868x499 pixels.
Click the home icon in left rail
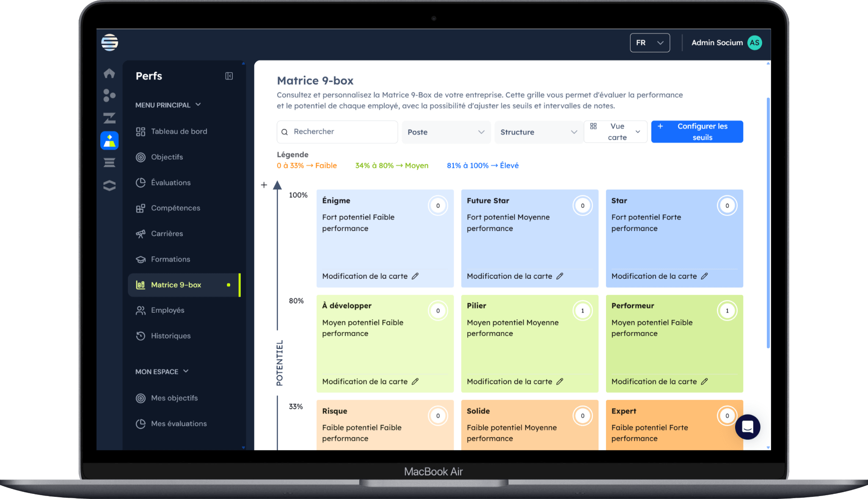(x=109, y=73)
